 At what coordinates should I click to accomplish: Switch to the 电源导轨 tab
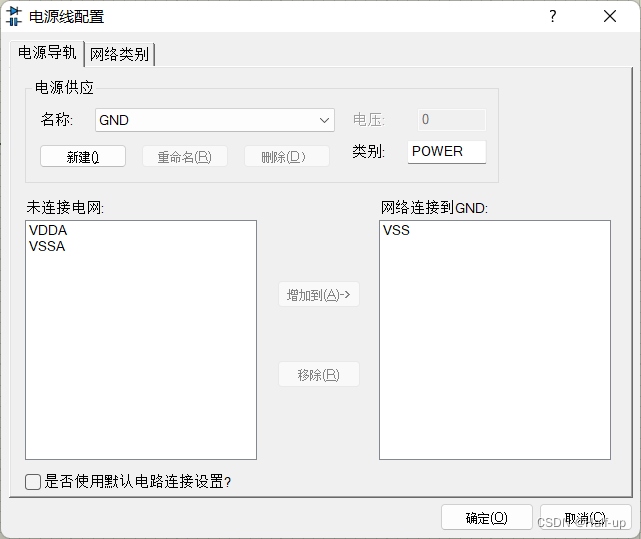pos(47,53)
